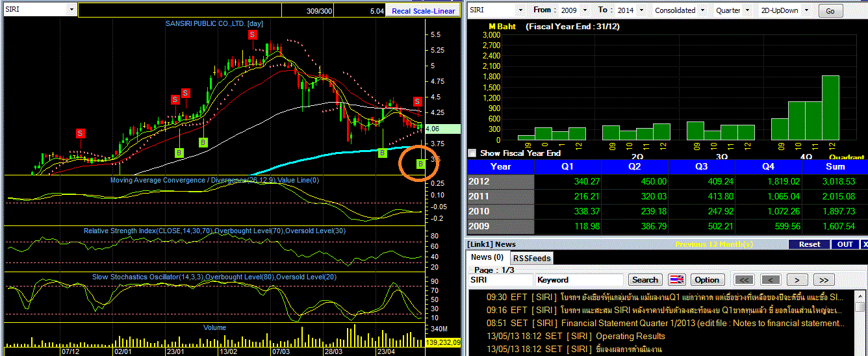Screen dimensions: 868x356
Task: Select the 2009 year row label
Action: point(500,227)
